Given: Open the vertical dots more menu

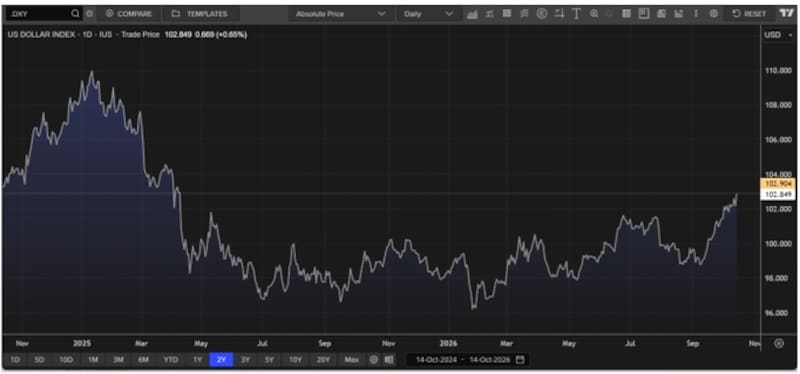Looking at the screenshot, I should point(696,14).
